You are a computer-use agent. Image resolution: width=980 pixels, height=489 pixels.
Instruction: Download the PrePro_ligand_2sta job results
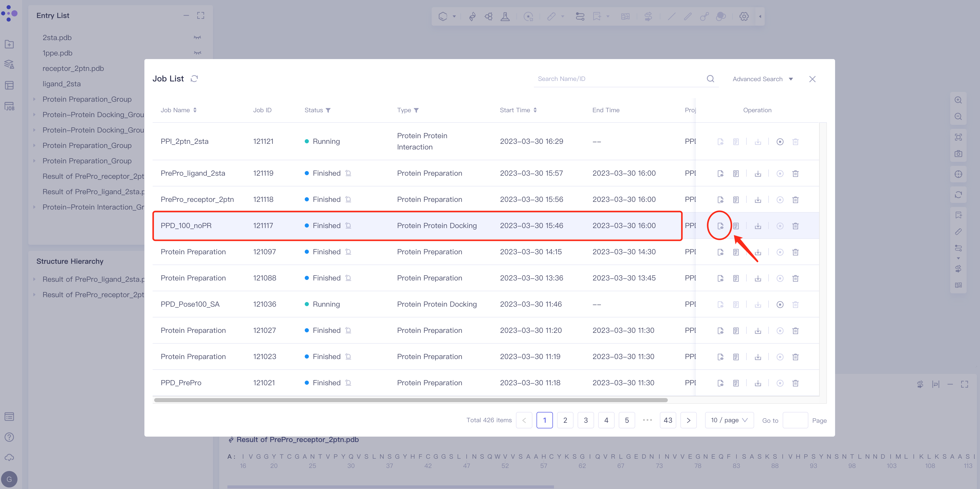[x=758, y=173]
